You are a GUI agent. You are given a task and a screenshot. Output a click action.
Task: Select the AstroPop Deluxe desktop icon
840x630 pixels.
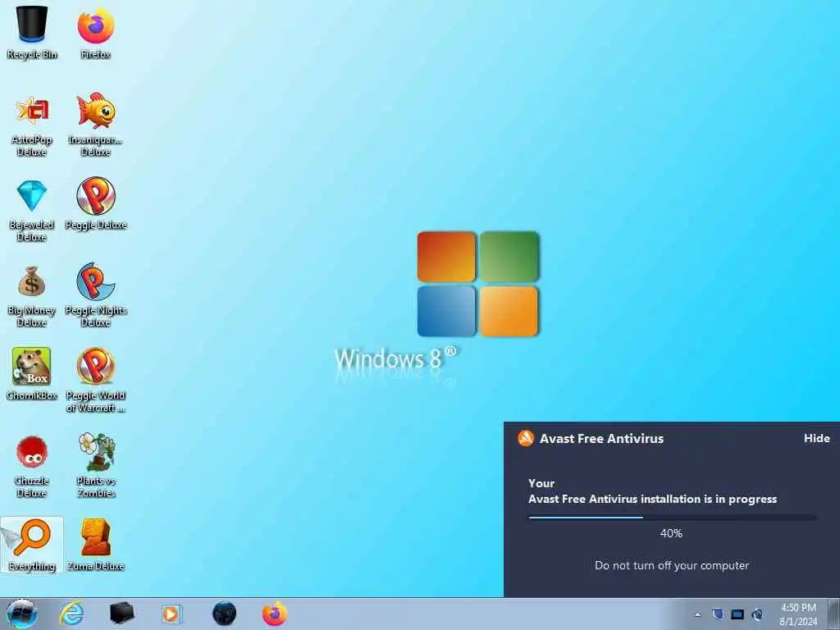click(x=32, y=126)
